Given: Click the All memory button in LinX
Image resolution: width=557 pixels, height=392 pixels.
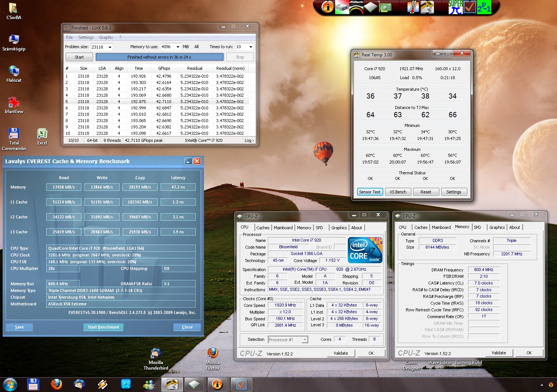Looking at the screenshot, I should 197,47.
